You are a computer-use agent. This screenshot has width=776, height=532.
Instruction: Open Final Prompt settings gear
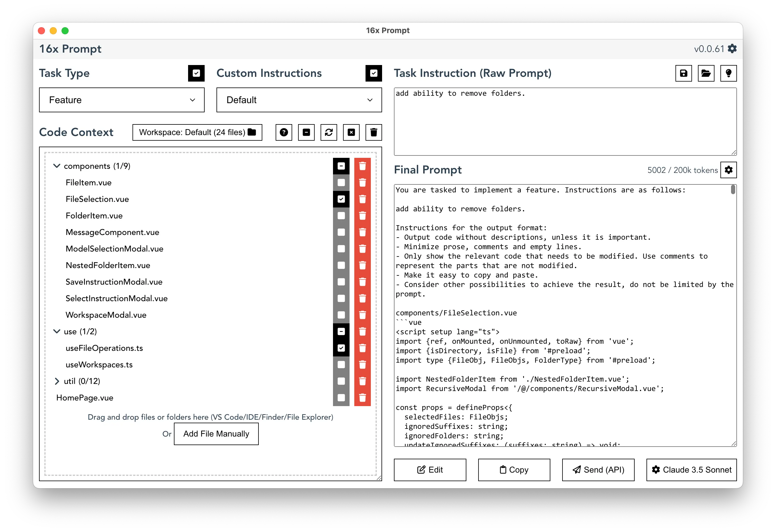729,170
